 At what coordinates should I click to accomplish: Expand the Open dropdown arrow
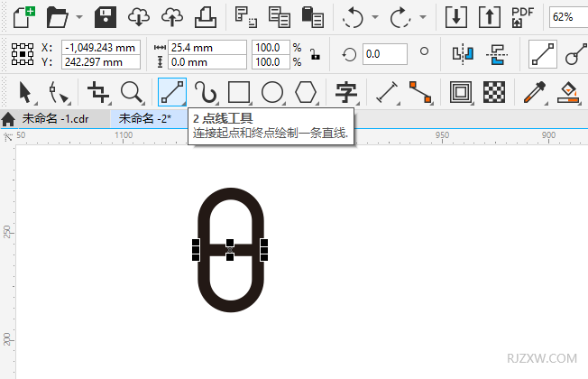[79, 17]
